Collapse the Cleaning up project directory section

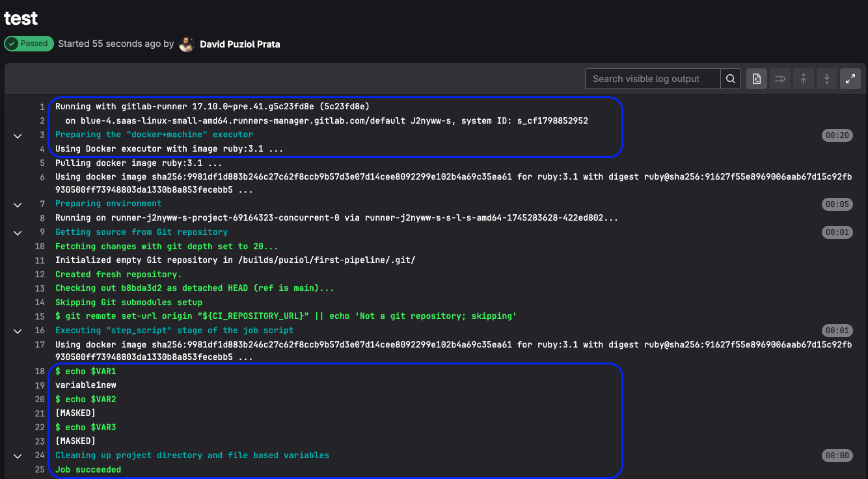18,456
